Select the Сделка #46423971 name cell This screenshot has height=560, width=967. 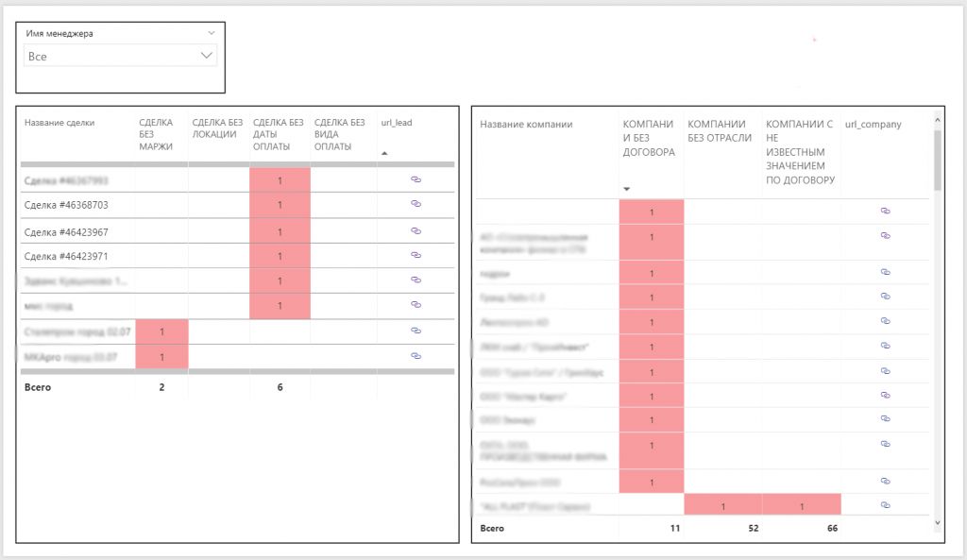(66, 256)
